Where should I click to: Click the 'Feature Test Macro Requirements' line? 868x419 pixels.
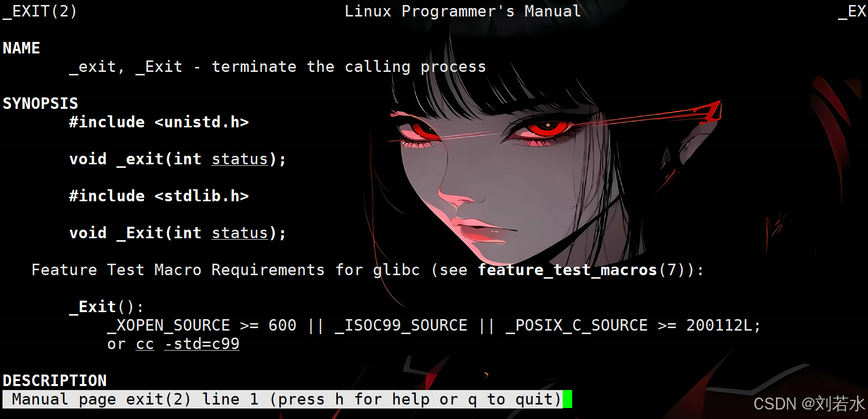[x=367, y=270]
